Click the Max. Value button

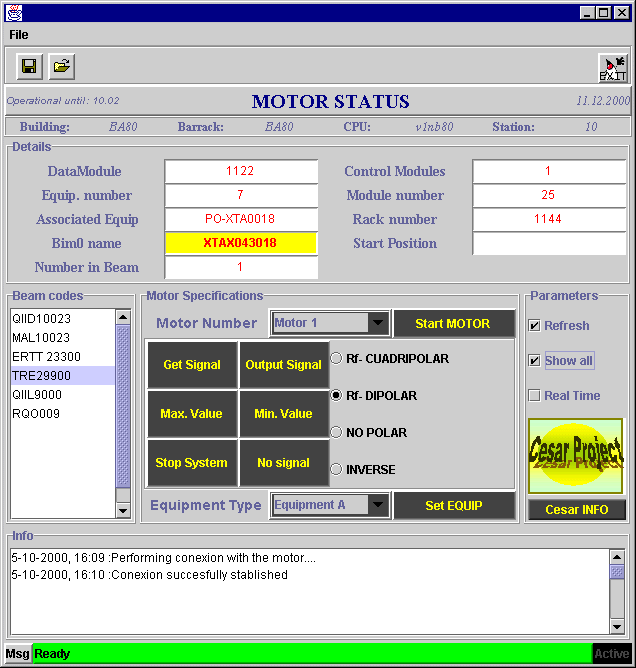tap(192, 414)
